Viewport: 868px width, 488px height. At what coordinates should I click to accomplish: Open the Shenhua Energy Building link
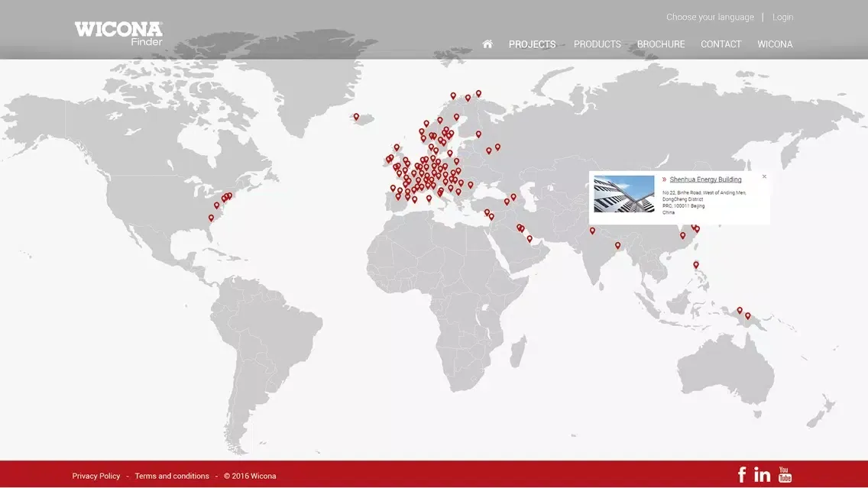pos(705,179)
